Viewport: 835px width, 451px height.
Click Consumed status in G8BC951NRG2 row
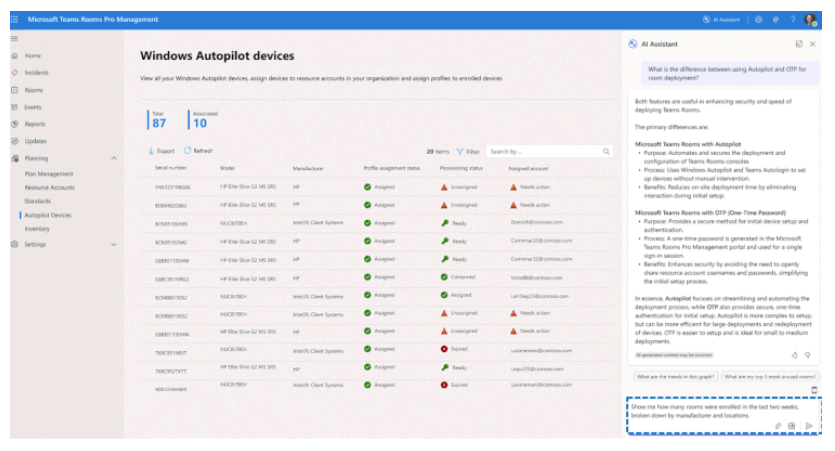click(x=458, y=277)
